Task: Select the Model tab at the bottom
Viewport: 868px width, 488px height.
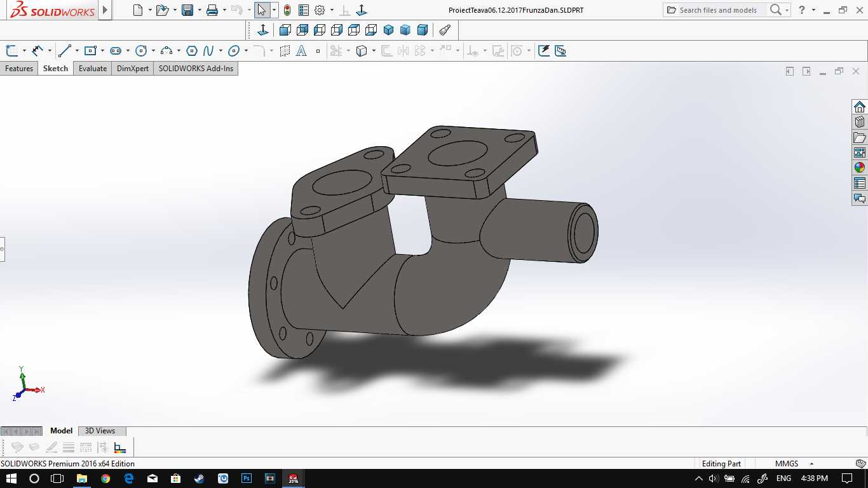Action: tap(61, 431)
